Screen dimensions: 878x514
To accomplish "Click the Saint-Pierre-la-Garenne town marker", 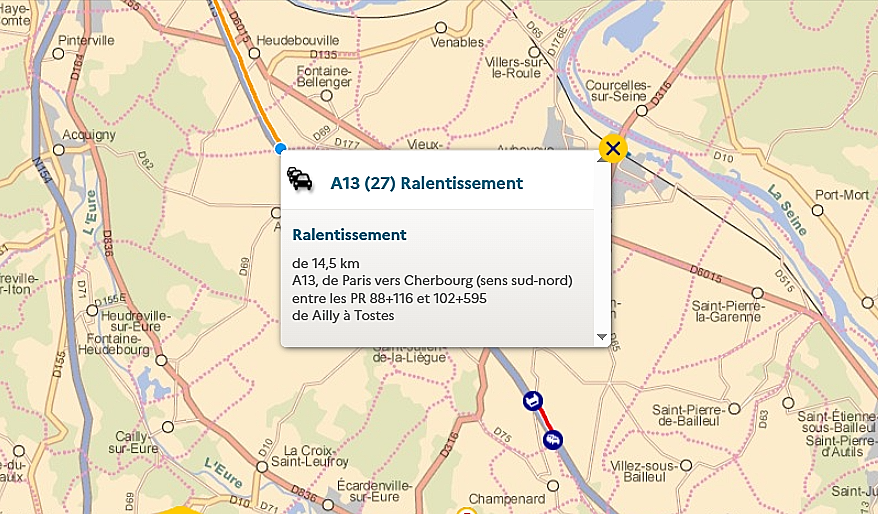I will tap(758, 293).
